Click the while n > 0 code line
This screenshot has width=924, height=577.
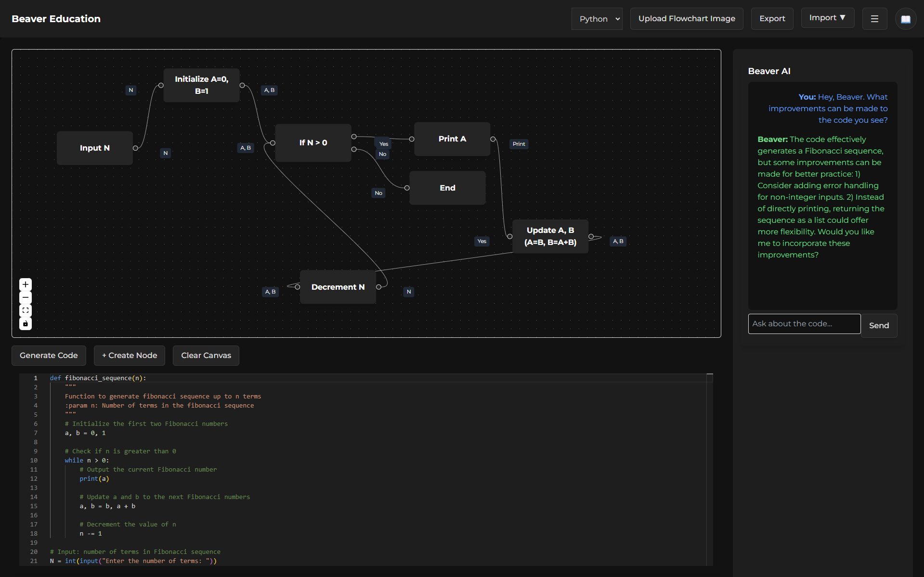(x=87, y=461)
